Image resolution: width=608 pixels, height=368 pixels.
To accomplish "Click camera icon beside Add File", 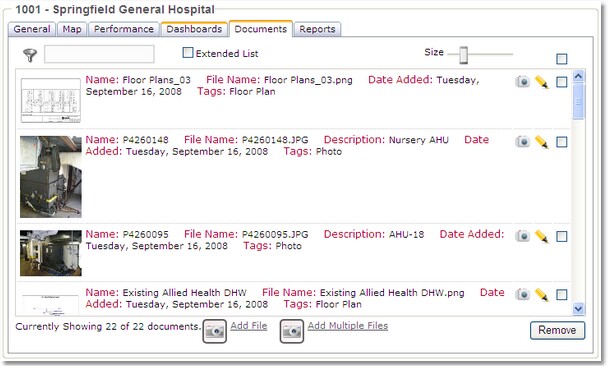I will tap(214, 331).
